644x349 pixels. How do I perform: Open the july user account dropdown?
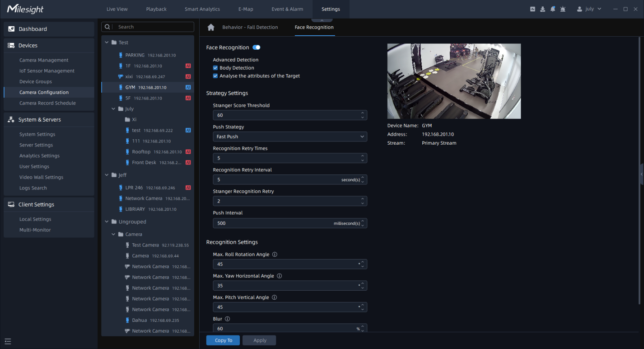[x=590, y=9]
